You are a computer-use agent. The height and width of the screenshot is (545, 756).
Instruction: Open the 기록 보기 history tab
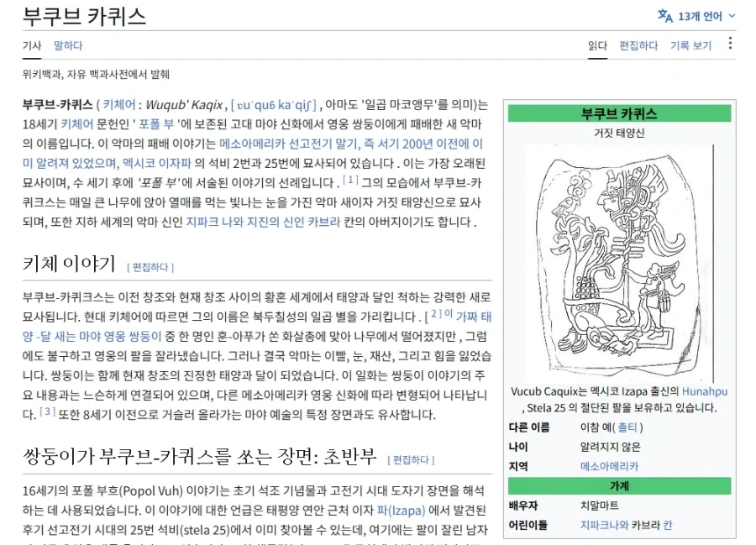[690, 46]
